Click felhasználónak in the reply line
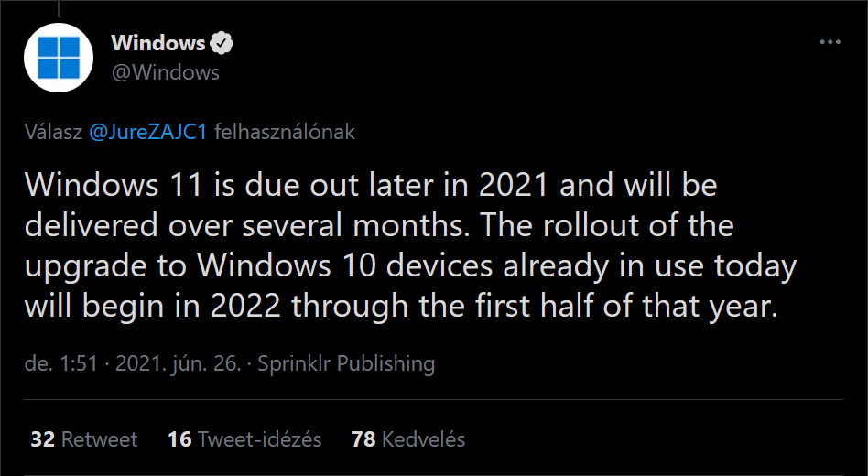This screenshot has height=476, width=868. coord(285,132)
